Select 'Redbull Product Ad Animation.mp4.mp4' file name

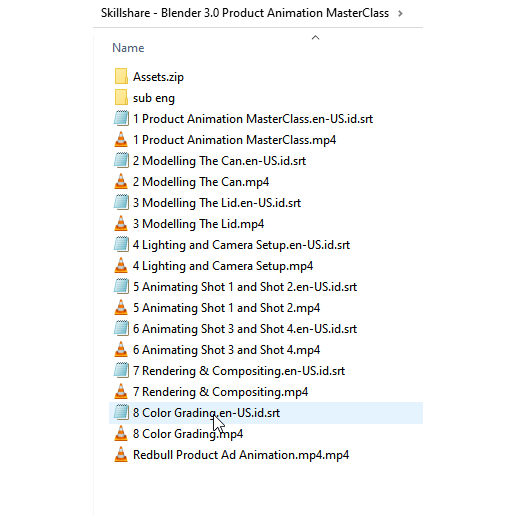point(241,455)
